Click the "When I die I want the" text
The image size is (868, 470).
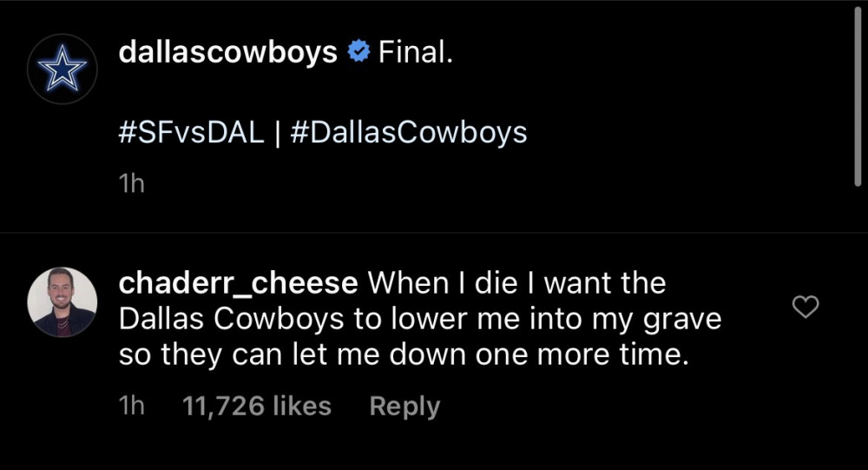(517, 283)
